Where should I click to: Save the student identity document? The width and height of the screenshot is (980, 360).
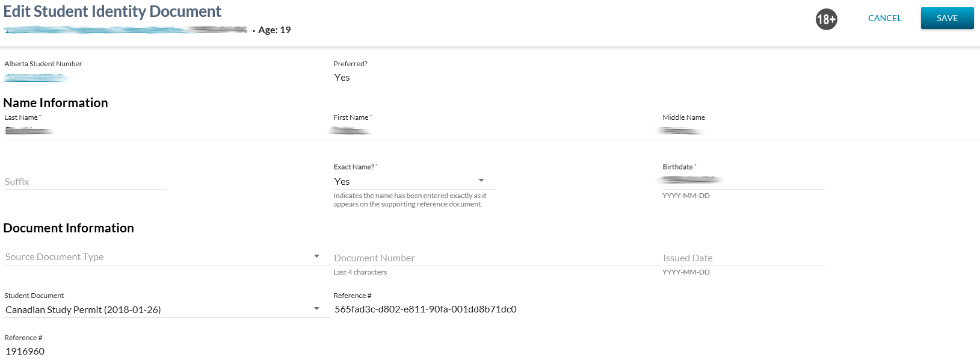[x=947, y=18]
